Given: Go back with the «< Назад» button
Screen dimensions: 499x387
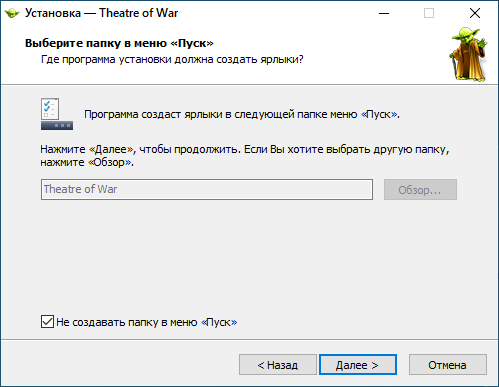Looking at the screenshot, I should pyautogui.click(x=278, y=365).
